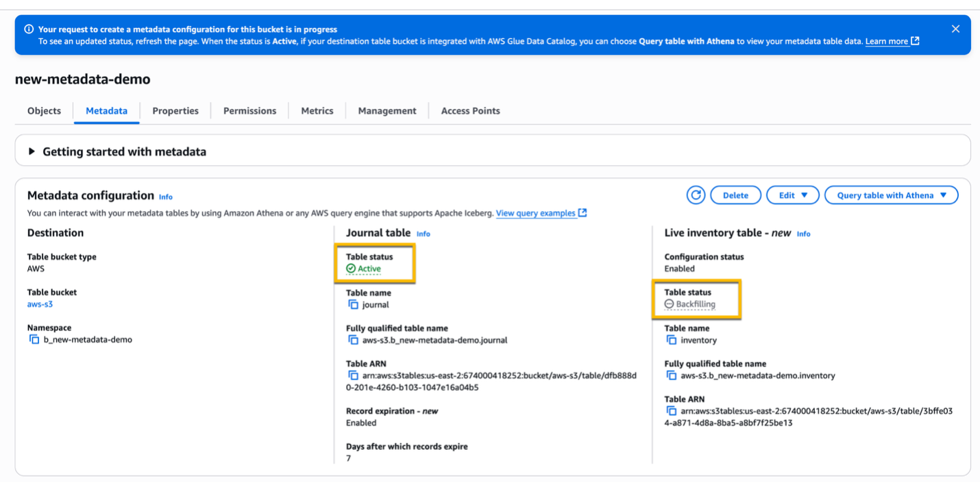Copy the inventory table name
The height and width of the screenshot is (485, 980).
(x=671, y=340)
